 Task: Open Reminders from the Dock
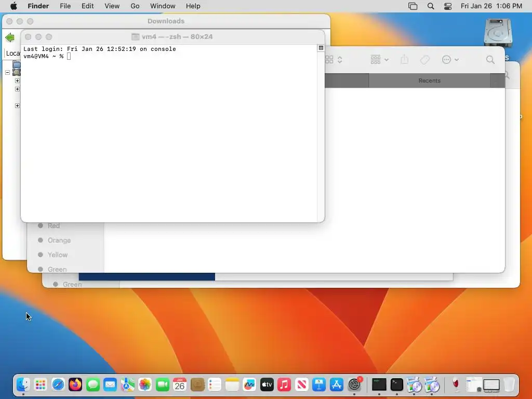click(215, 385)
